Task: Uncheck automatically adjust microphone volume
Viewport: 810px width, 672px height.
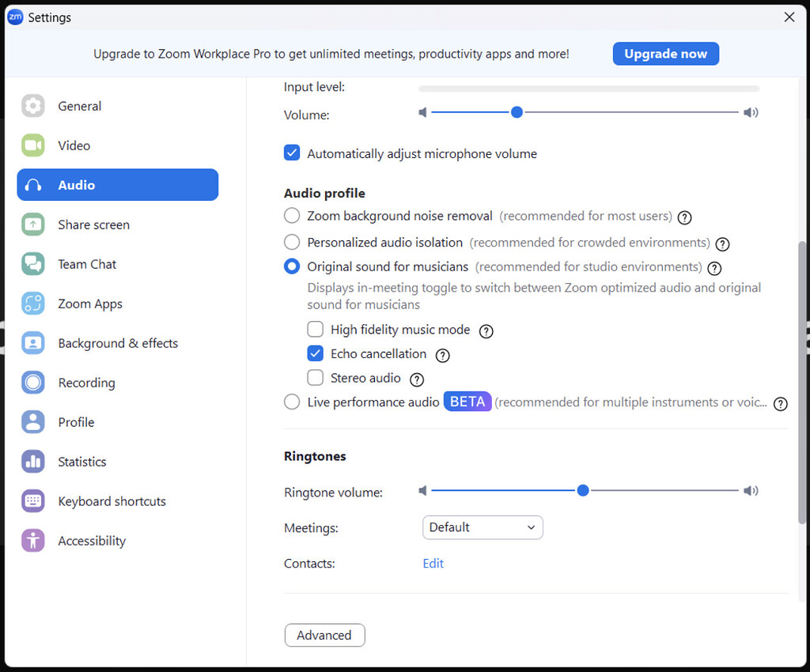Action: pyautogui.click(x=291, y=153)
